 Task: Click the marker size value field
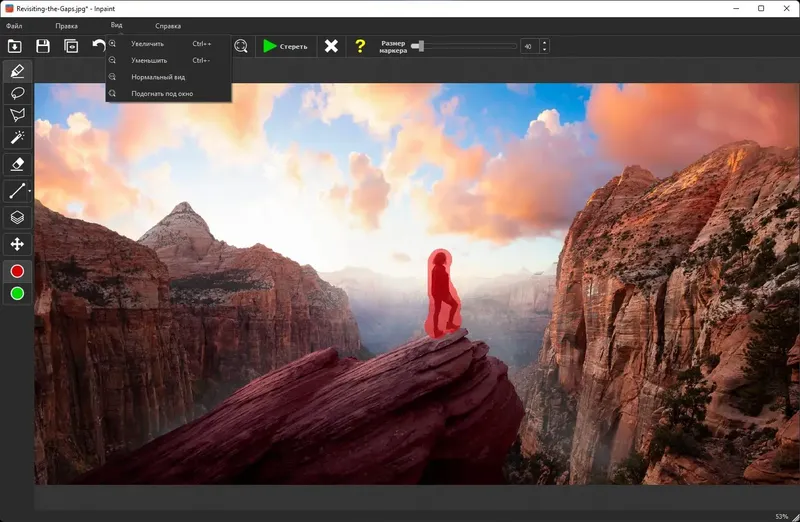coord(528,46)
